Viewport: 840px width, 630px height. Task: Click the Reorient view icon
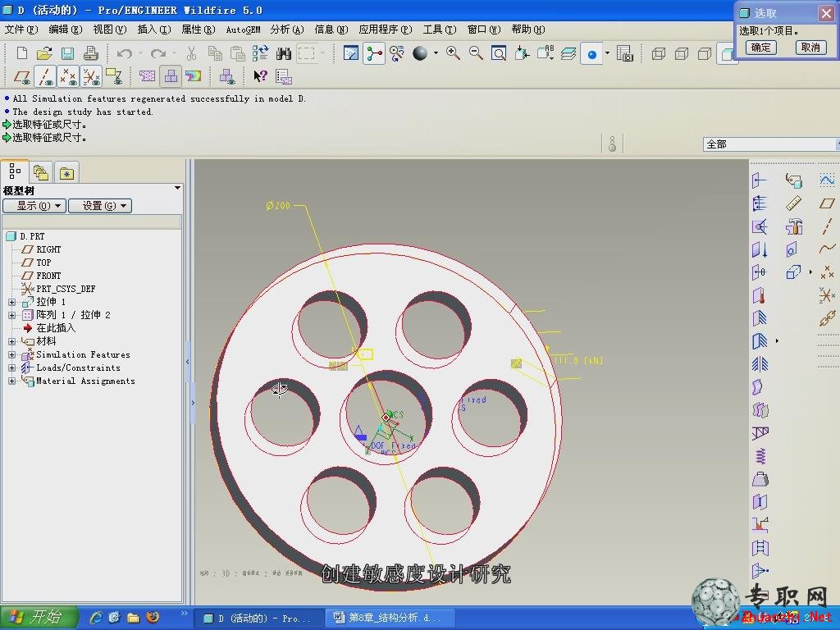(x=522, y=53)
